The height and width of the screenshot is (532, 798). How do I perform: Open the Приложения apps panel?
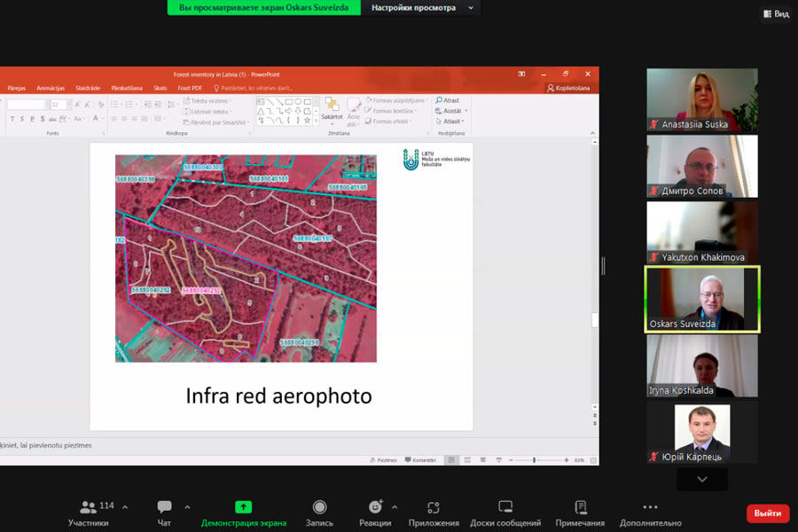click(434, 512)
